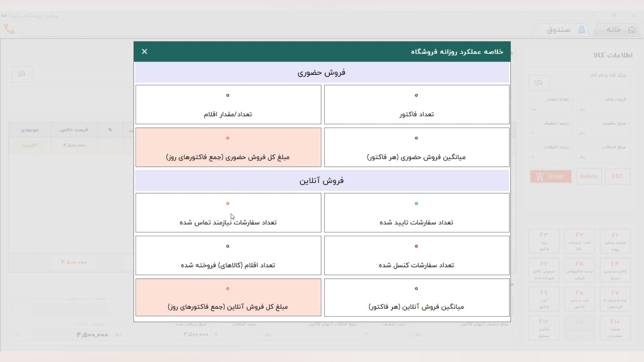Focus the مبلغ دریافت شده field

click(x=161, y=335)
